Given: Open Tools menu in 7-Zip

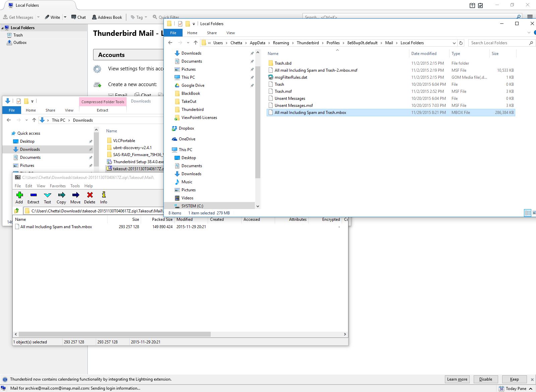Looking at the screenshot, I should pos(75,186).
